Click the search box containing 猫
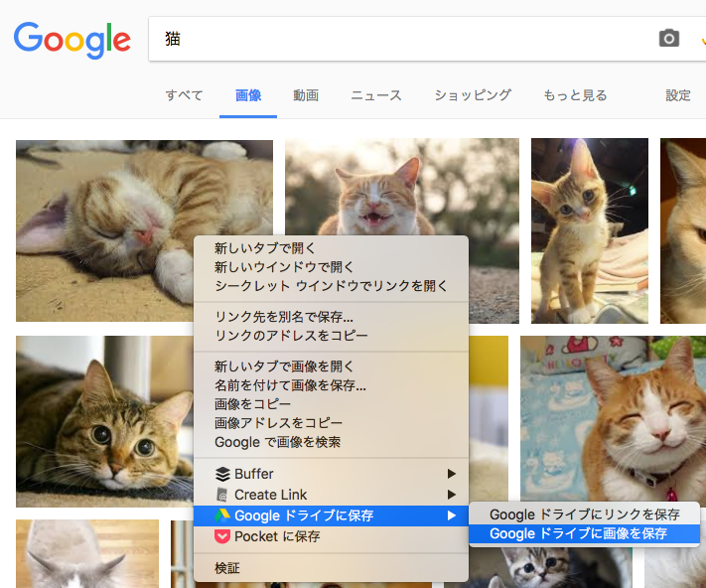 [x=397, y=40]
